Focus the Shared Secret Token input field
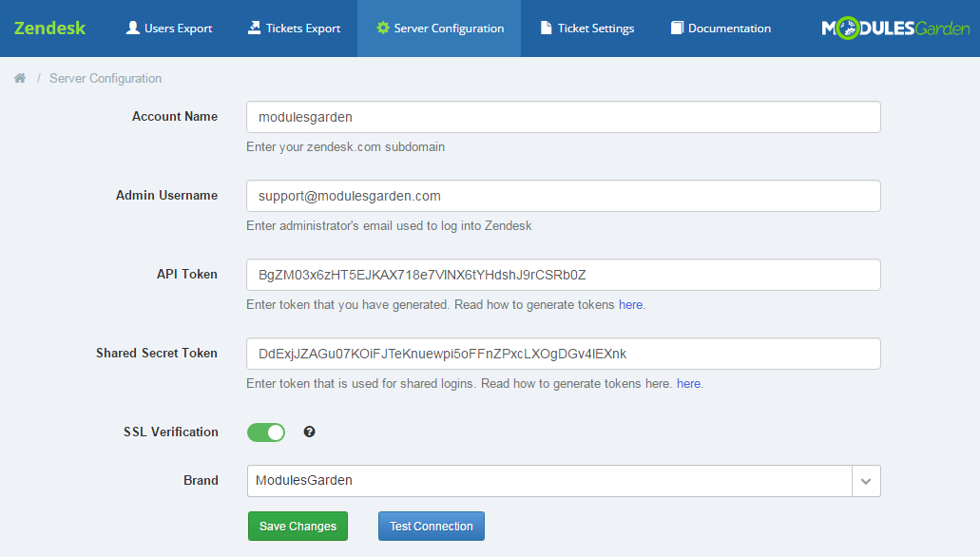980x557 pixels. [564, 354]
